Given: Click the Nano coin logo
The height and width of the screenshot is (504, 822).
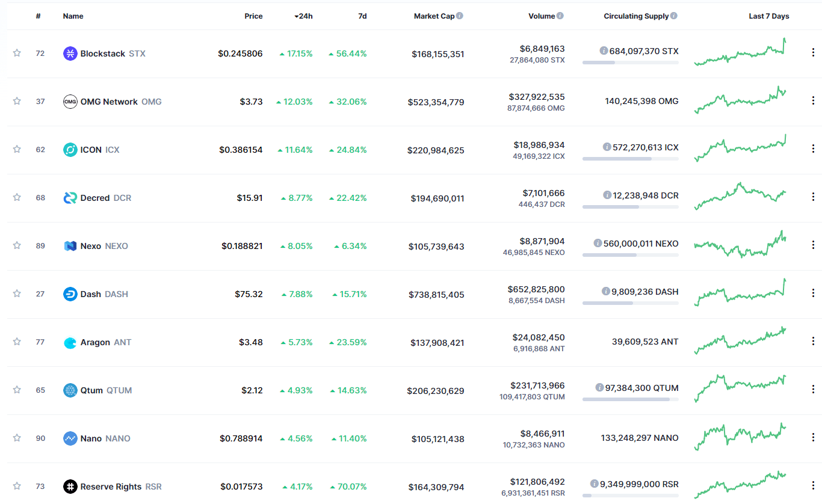Looking at the screenshot, I should tap(70, 438).
